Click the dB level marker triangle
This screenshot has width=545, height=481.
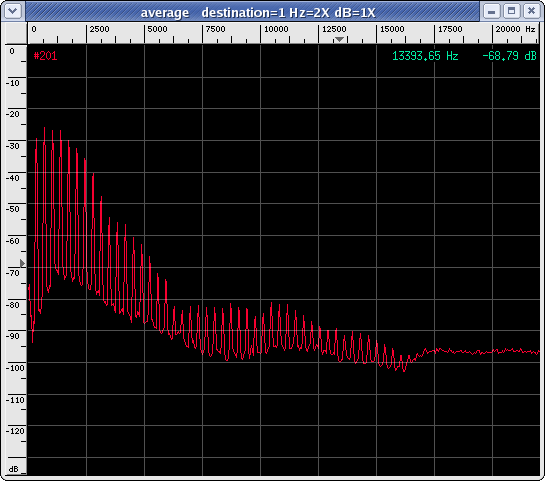click(x=23, y=263)
